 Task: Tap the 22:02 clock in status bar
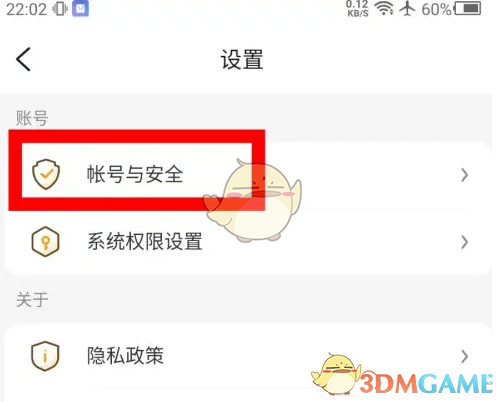tap(26, 9)
